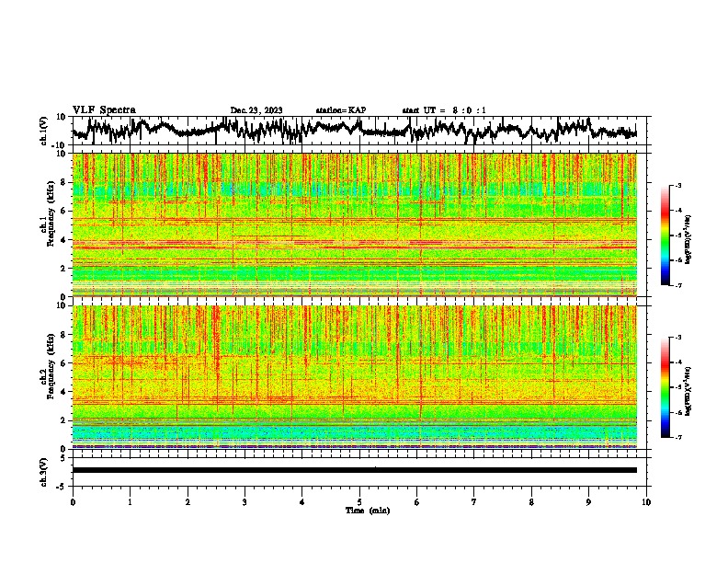Image resolution: width=728 pixels, height=563 pixels.
Task: Click time-axis tick label "4"
Action: click(302, 502)
